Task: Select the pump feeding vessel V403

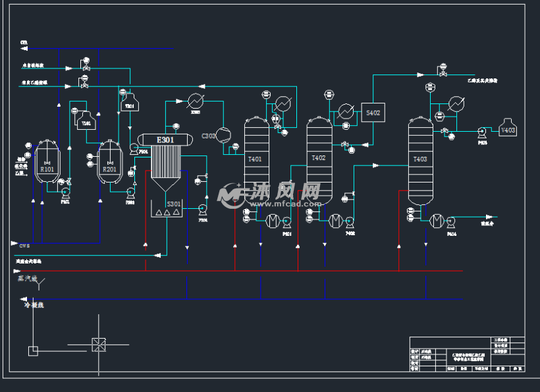Action: (x=482, y=132)
